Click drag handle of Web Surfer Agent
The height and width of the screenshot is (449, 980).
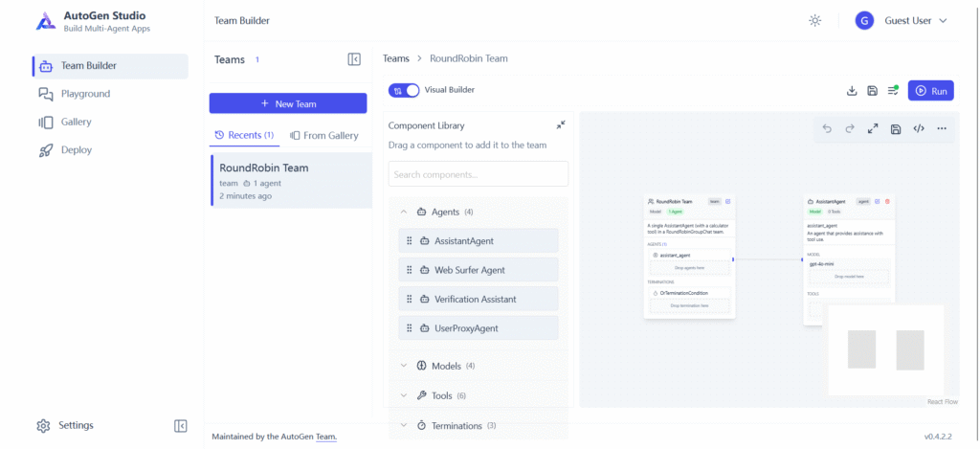410,270
